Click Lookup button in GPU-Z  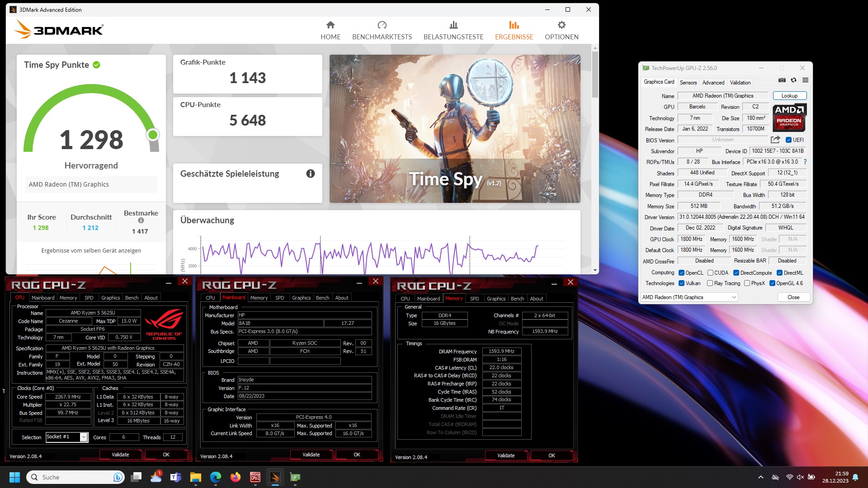pos(789,96)
